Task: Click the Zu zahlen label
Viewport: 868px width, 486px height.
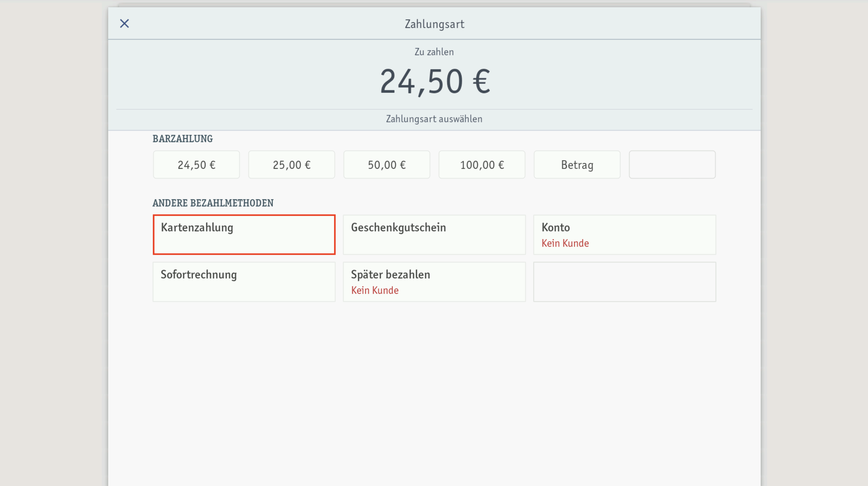Action: [434, 52]
